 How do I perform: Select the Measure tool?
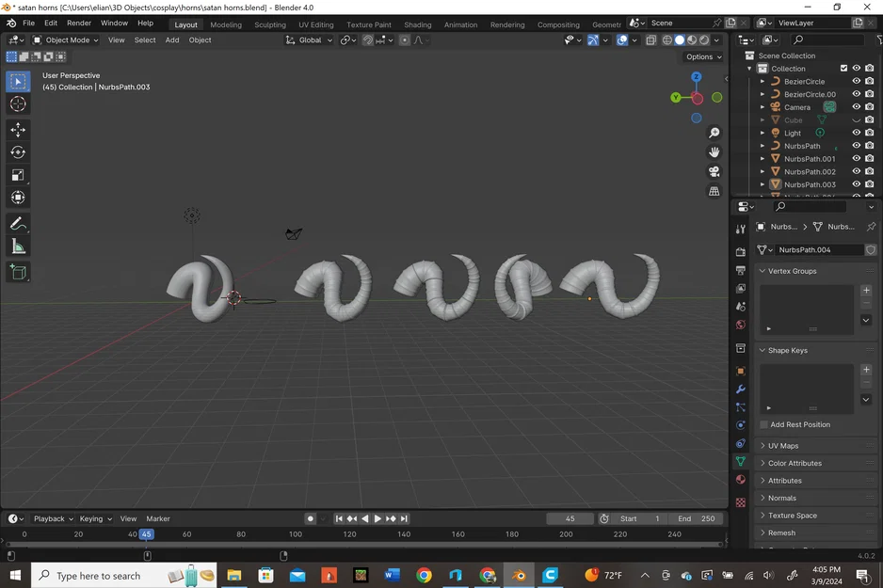click(x=18, y=246)
